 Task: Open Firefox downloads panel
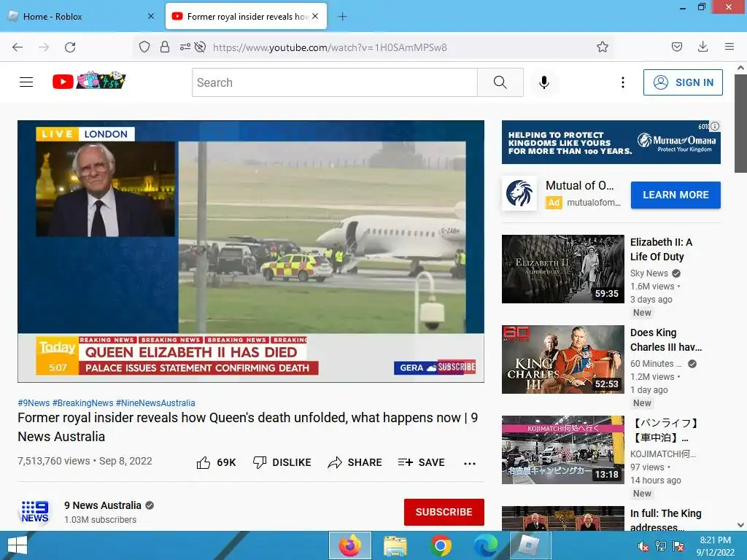tap(703, 47)
